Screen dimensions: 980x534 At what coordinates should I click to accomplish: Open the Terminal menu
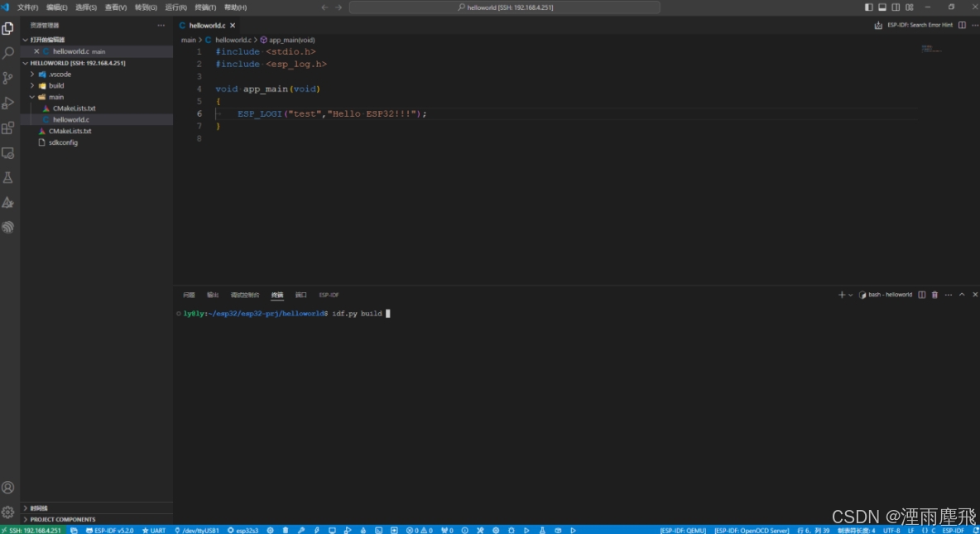[205, 7]
